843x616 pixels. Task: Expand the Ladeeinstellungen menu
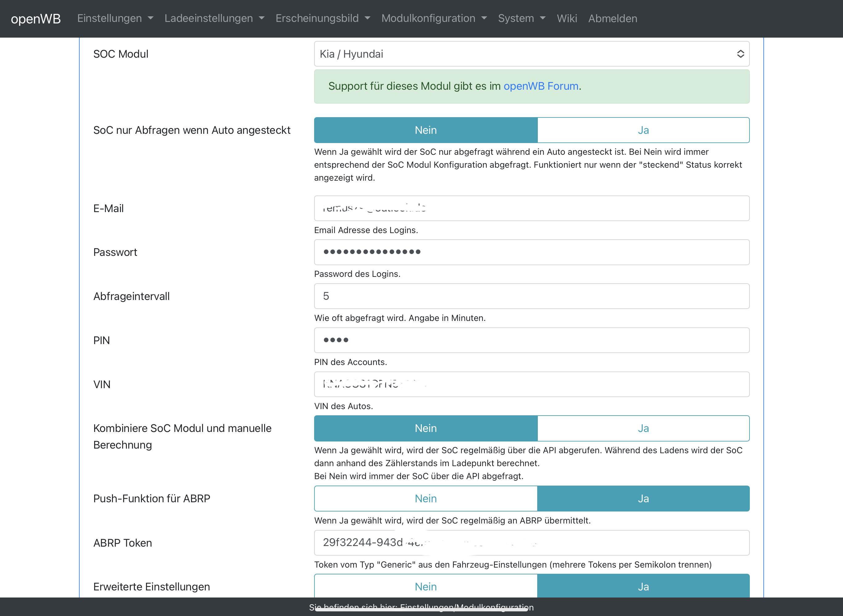(214, 18)
